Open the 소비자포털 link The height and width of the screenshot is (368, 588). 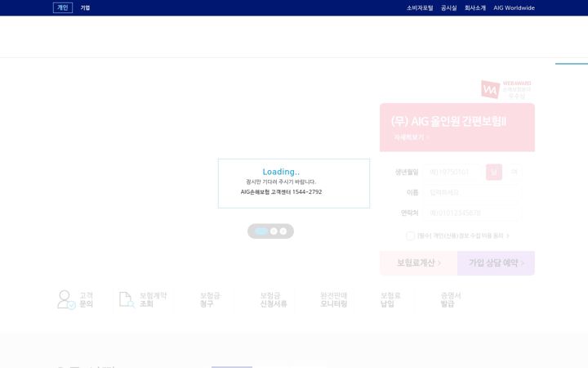pyautogui.click(x=420, y=8)
